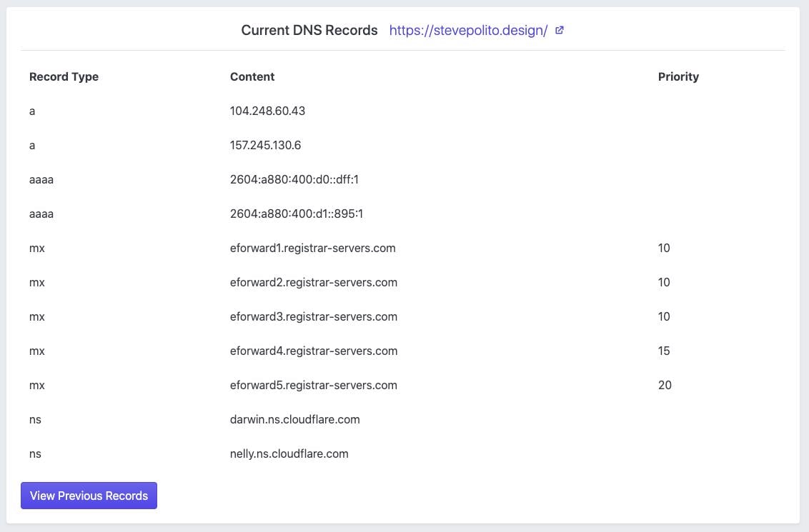The image size is (809, 532).
Task: Click the priority value 15
Action: pos(664,351)
